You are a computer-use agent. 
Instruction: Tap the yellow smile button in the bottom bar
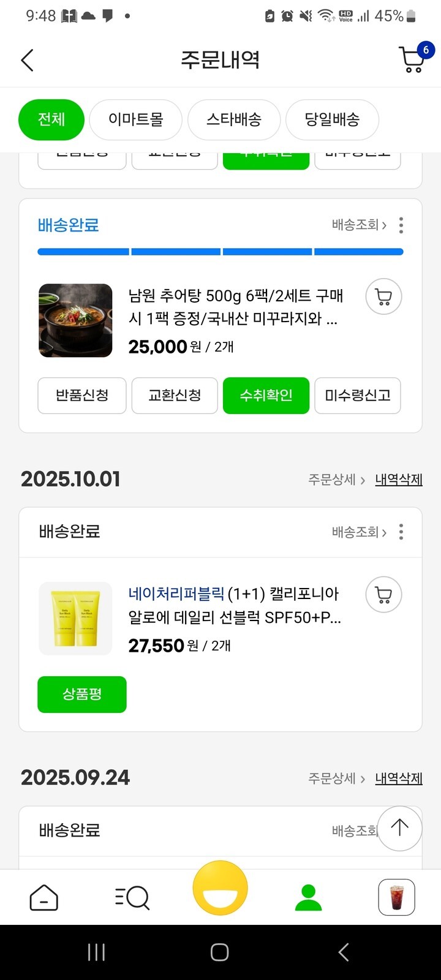coord(220,888)
